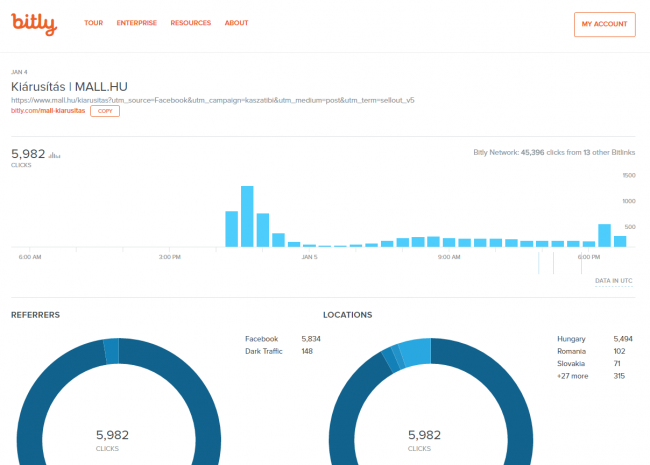The image size is (650, 465).
Task: Click the long mall.hu destination URL
Action: coord(213,100)
